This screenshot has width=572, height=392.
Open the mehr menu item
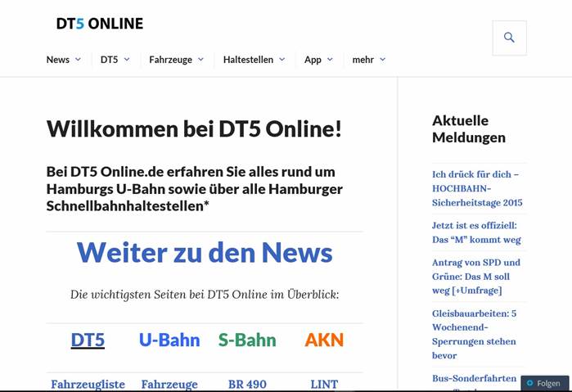point(363,60)
